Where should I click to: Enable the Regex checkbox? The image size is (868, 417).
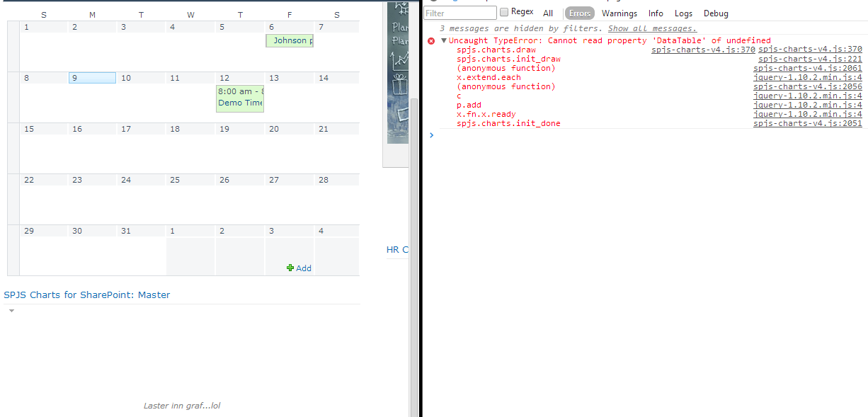coord(505,11)
